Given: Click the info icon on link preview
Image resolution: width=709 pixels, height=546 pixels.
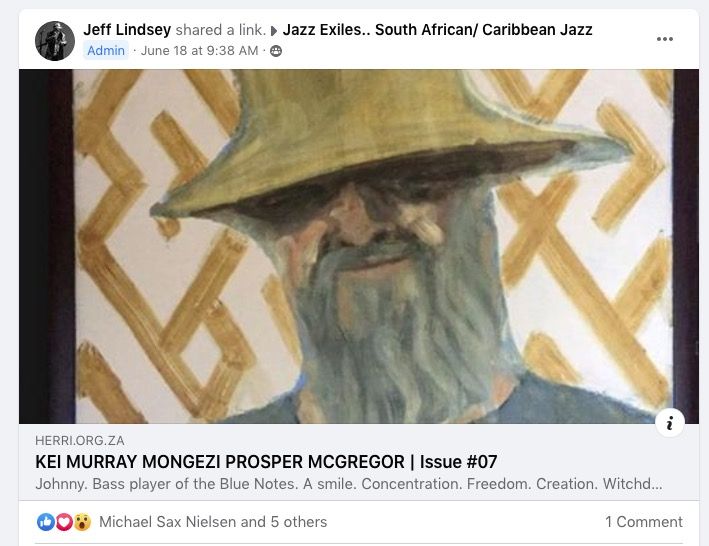Looking at the screenshot, I should pos(670,423).
